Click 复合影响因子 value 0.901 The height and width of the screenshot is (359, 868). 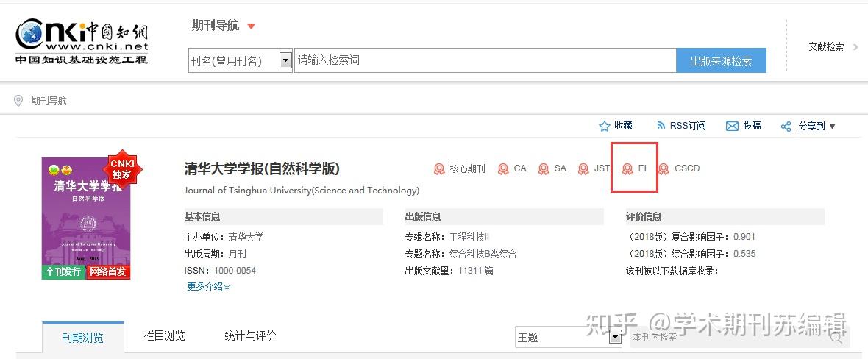744,237
